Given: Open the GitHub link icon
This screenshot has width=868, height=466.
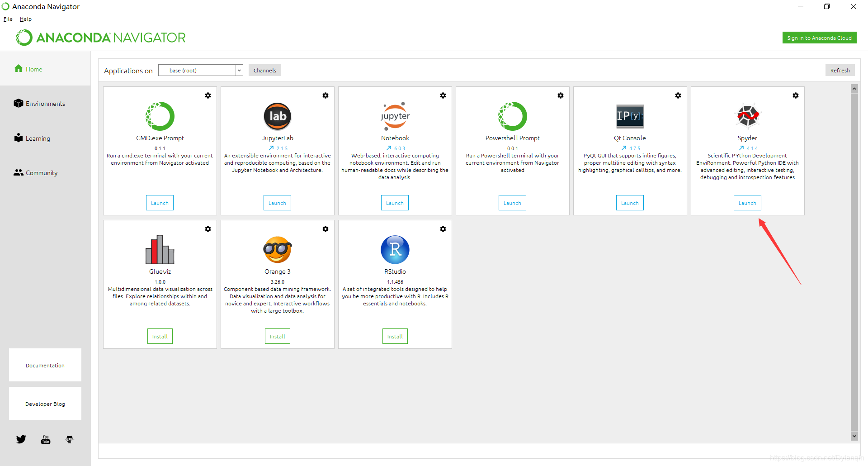Looking at the screenshot, I should pyautogui.click(x=70, y=439).
